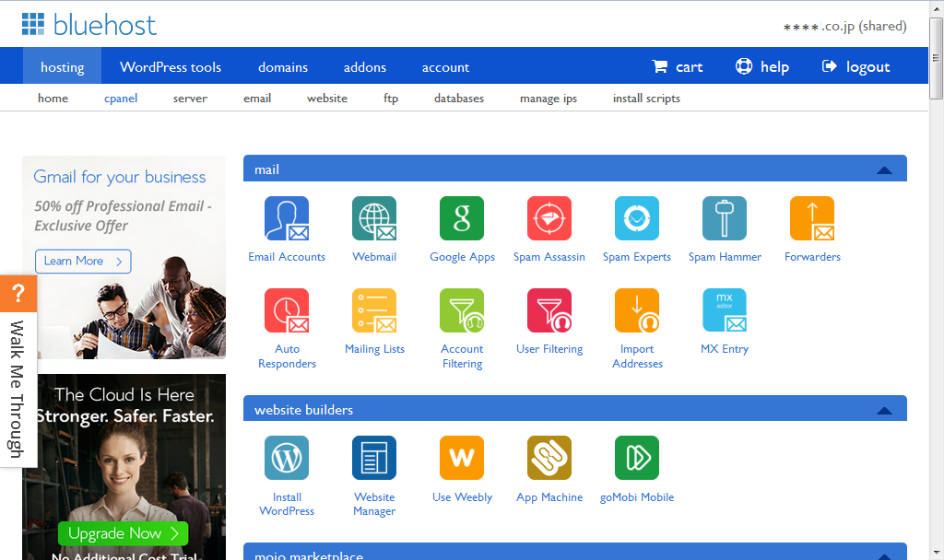Screen dimensions: 944x560
Task: Open the Website Manager icon
Action: [x=374, y=458]
